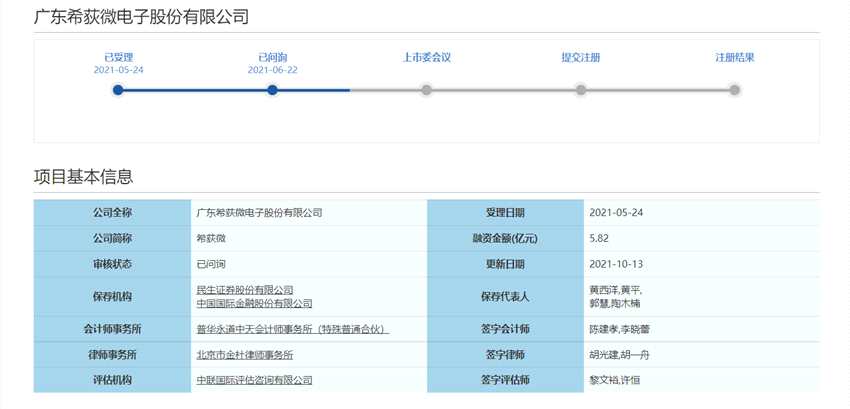The image size is (850, 409).
Task: Click the 已受理 progress stage dot
Action: click(x=118, y=90)
